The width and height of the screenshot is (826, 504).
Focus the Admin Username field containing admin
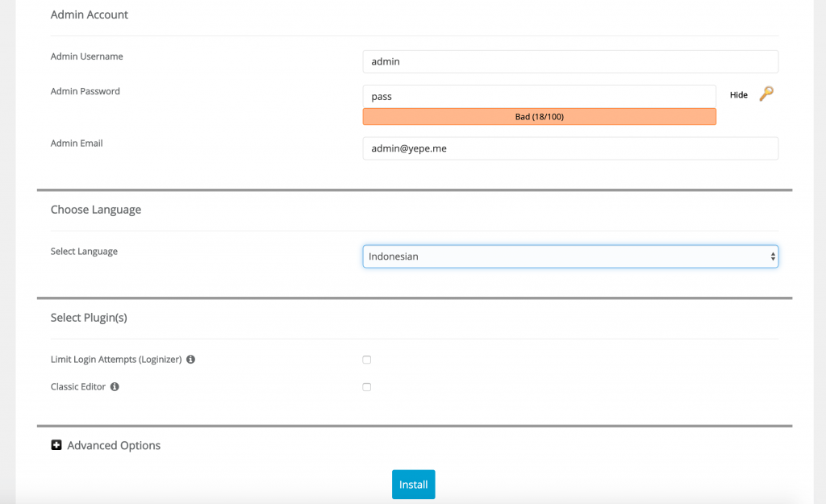(x=570, y=61)
